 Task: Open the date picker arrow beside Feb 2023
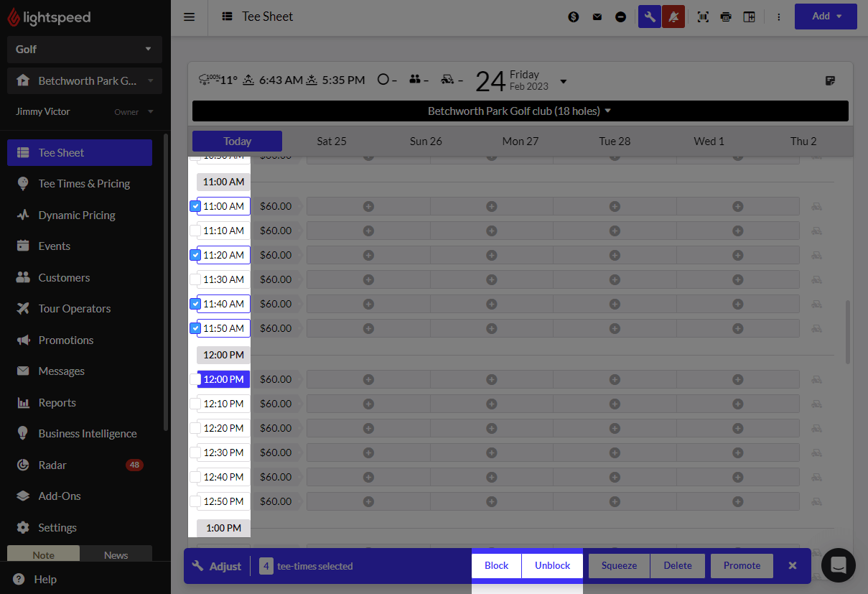[x=564, y=81]
